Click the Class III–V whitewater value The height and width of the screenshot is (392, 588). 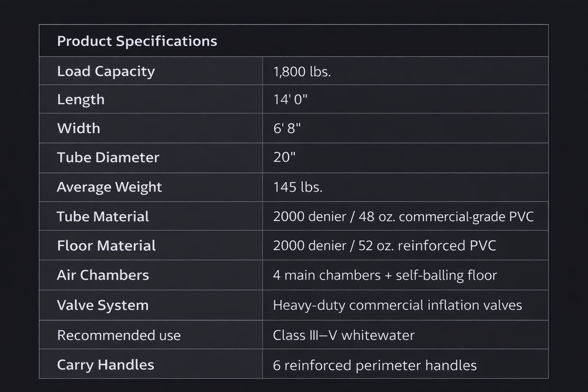(x=343, y=335)
